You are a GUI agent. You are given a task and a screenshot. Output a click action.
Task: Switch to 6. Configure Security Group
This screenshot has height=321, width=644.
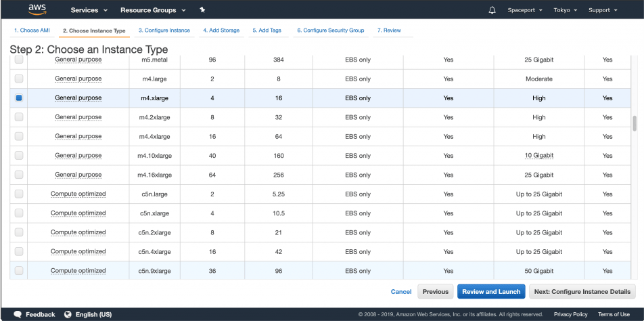[x=331, y=30]
